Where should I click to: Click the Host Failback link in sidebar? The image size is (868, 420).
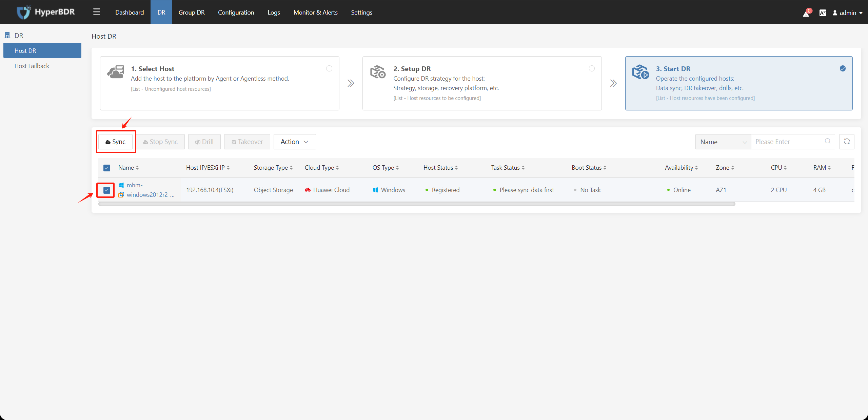(x=32, y=66)
